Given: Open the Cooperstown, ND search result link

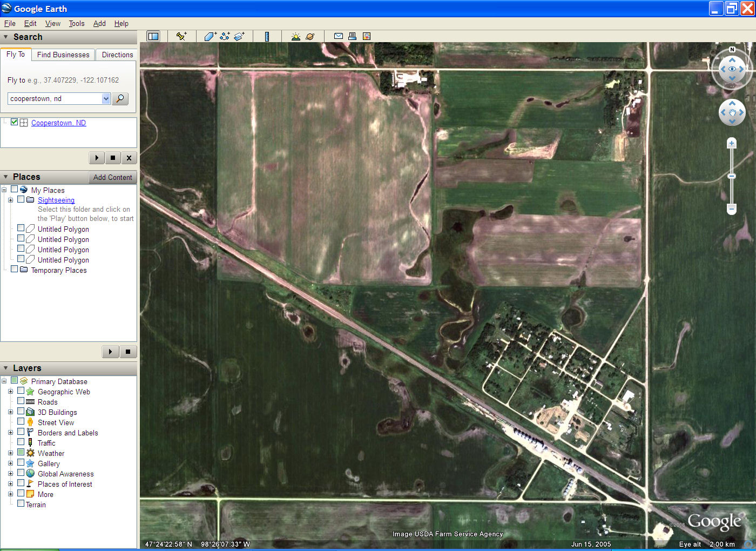Looking at the screenshot, I should pos(58,123).
